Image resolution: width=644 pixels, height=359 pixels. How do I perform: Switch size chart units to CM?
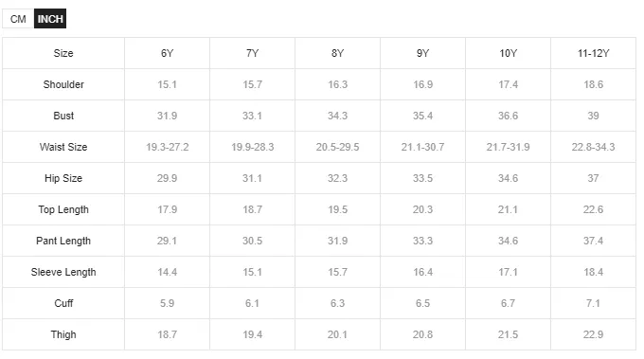18,19
